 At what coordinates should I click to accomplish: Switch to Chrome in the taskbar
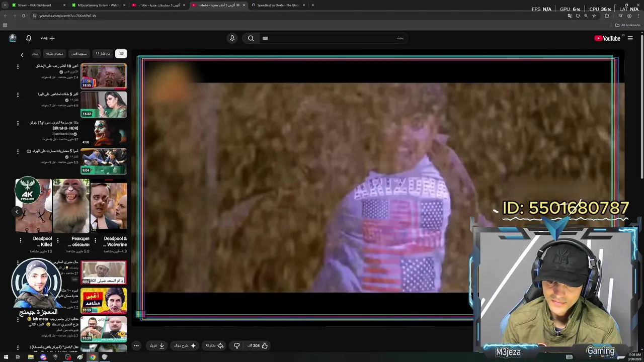pos(93,357)
